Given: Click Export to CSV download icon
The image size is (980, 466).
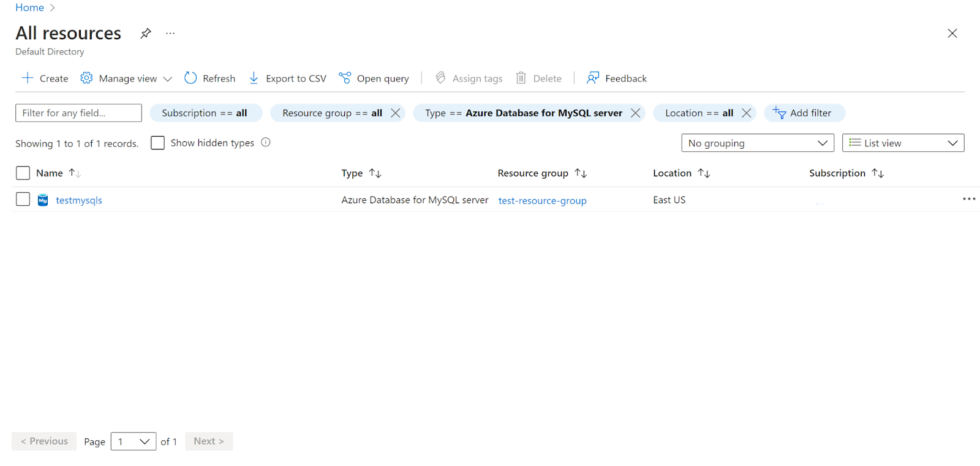Looking at the screenshot, I should tap(254, 78).
